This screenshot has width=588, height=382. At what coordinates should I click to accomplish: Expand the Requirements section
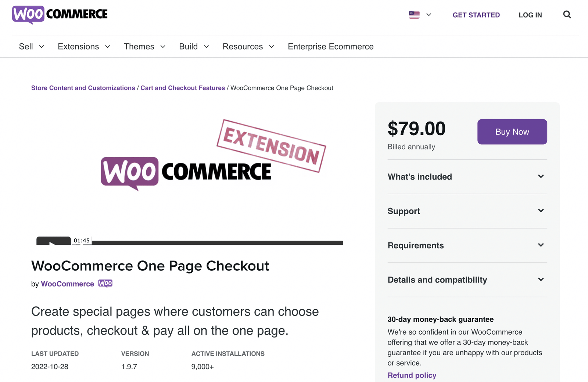click(x=467, y=245)
